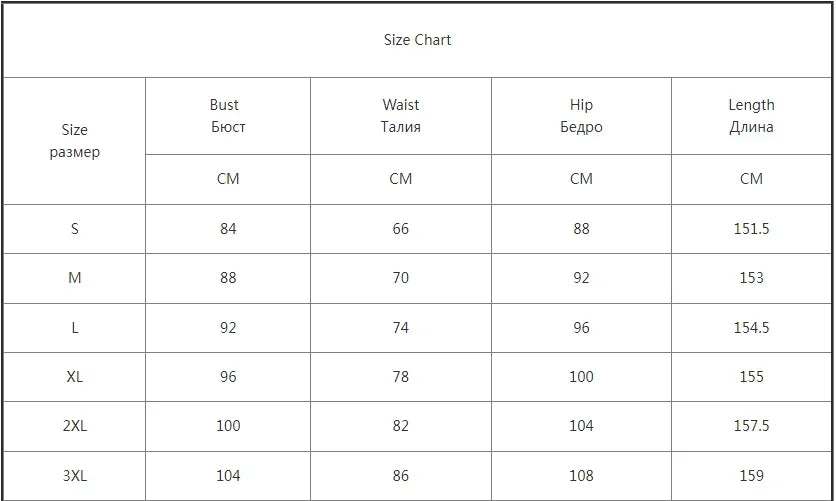Click the Hip column header

[581, 116]
